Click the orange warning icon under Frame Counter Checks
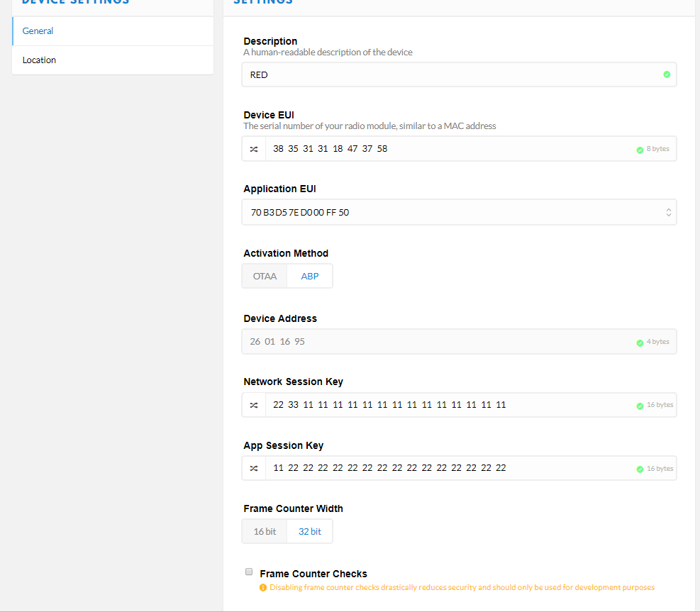700x612 pixels. pyautogui.click(x=263, y=587)
